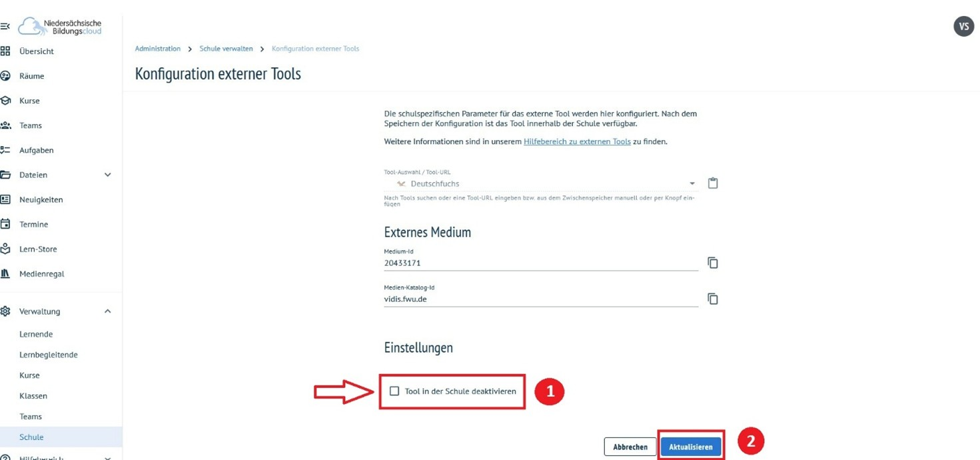The width and height of the screenshot is (980, 460).
Task: Click the Medienregal bookshelf icon
Action: coord(5,273)
